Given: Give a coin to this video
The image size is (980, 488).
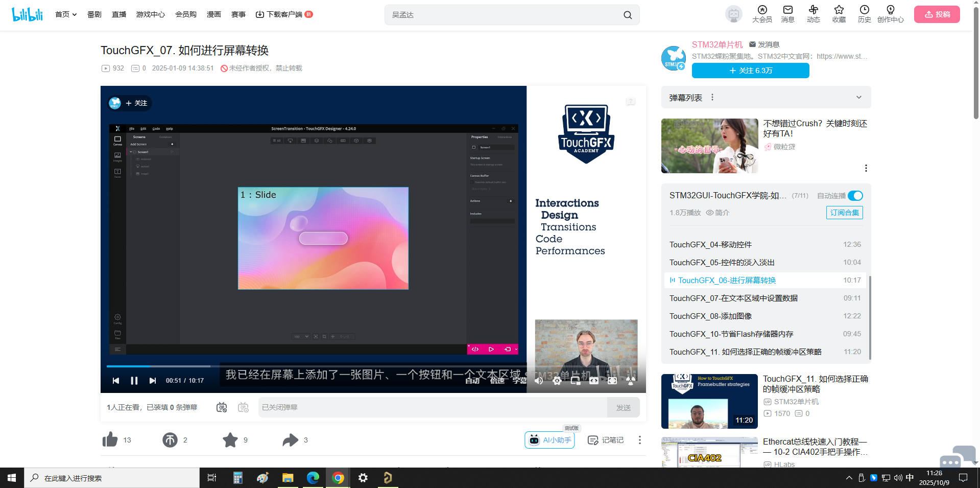Looking at the screenshot, I should [x=170, y=440].
